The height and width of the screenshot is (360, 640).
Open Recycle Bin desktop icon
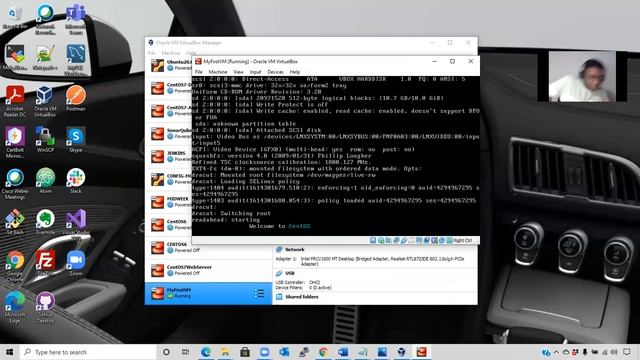click(x=15, y=17)
